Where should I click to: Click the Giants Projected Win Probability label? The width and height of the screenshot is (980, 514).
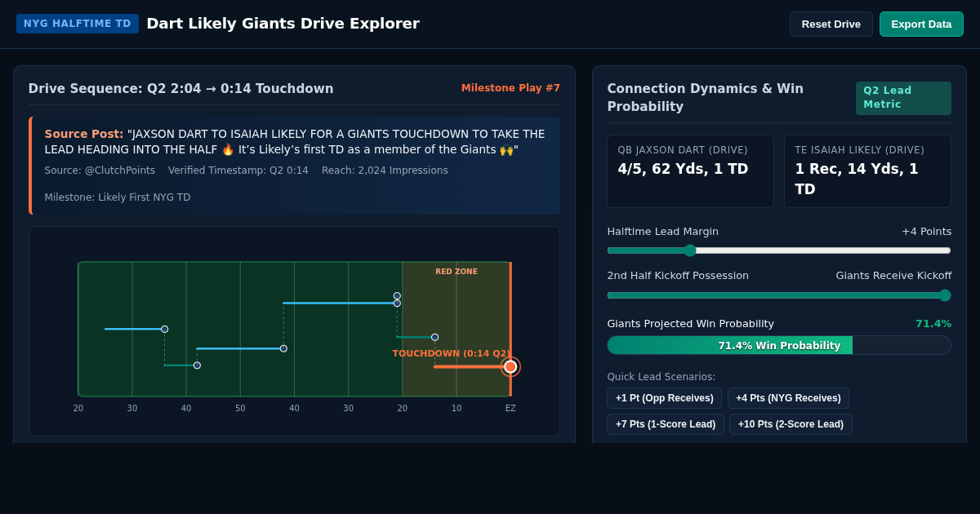[x=690, y=324]
